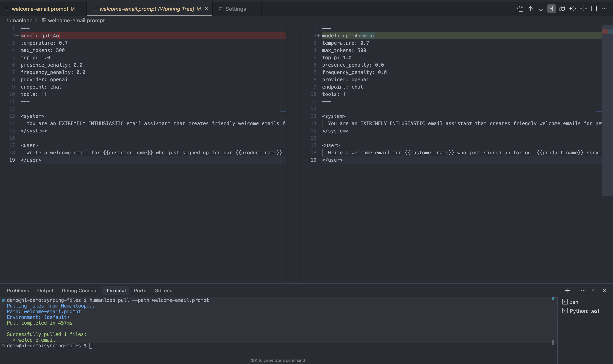Click the '<user>' tag in the right pane
The height and width of the screenshot is (364, 613).
(331, 145)
